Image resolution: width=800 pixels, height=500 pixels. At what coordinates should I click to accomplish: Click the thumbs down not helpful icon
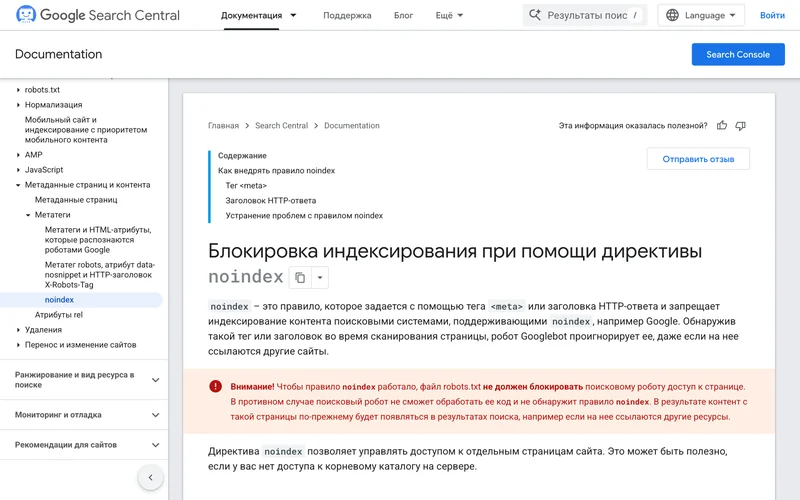click(740, 126)
